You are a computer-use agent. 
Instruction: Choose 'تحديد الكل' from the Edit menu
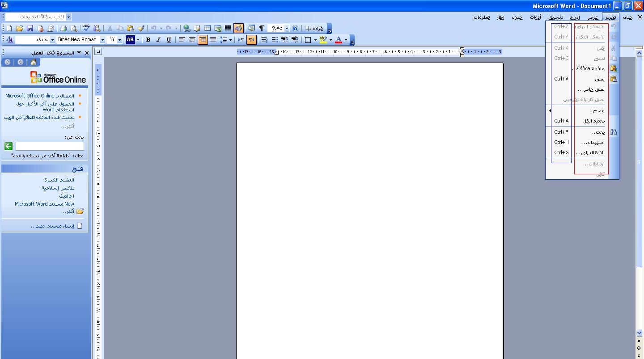593,121
